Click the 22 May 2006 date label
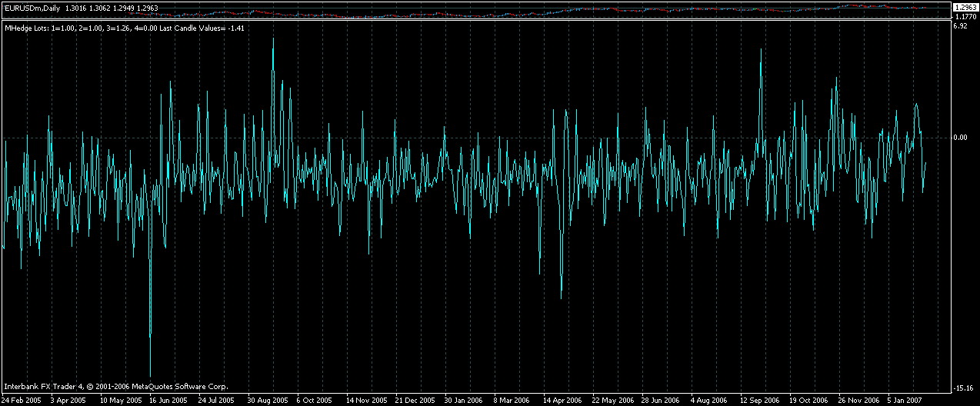 click(613, 400)
